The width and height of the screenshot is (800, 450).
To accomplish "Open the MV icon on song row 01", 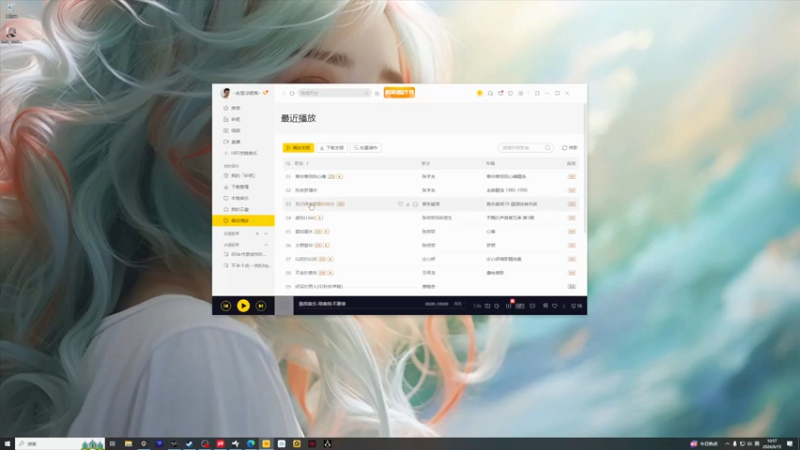I will (x=340, y=177).
